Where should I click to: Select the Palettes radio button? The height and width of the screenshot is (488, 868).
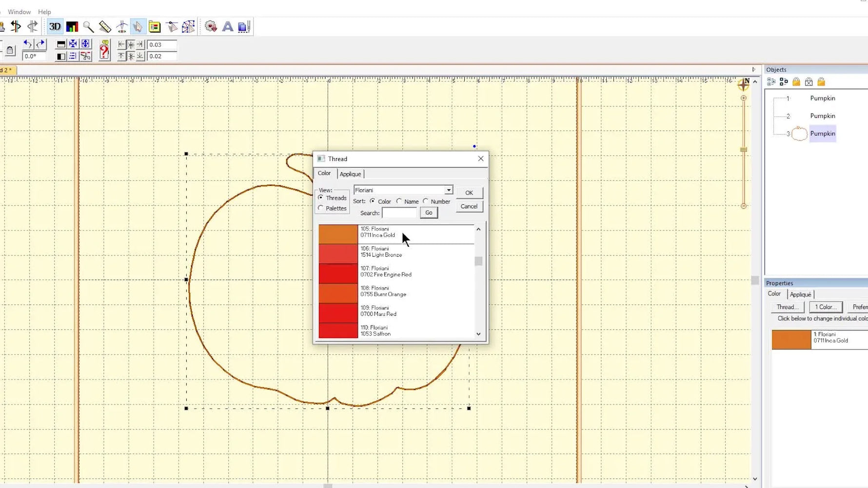(x=320, y=208)
